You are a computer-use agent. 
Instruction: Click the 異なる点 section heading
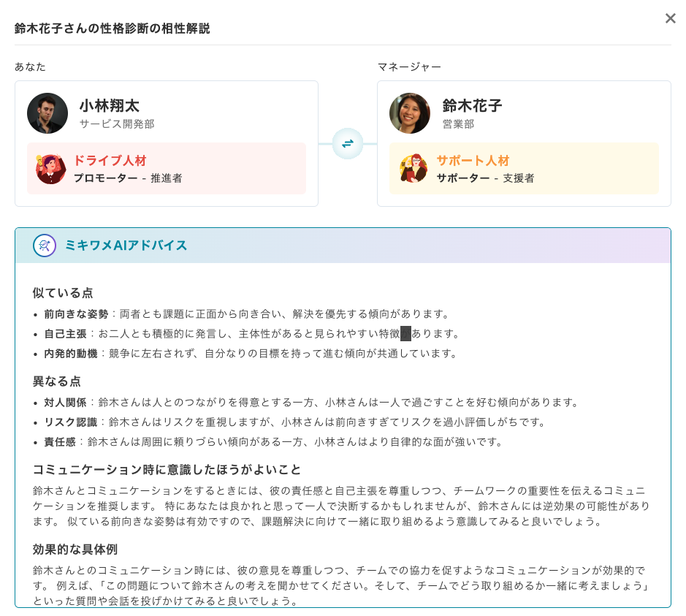(x=57, y=381)
